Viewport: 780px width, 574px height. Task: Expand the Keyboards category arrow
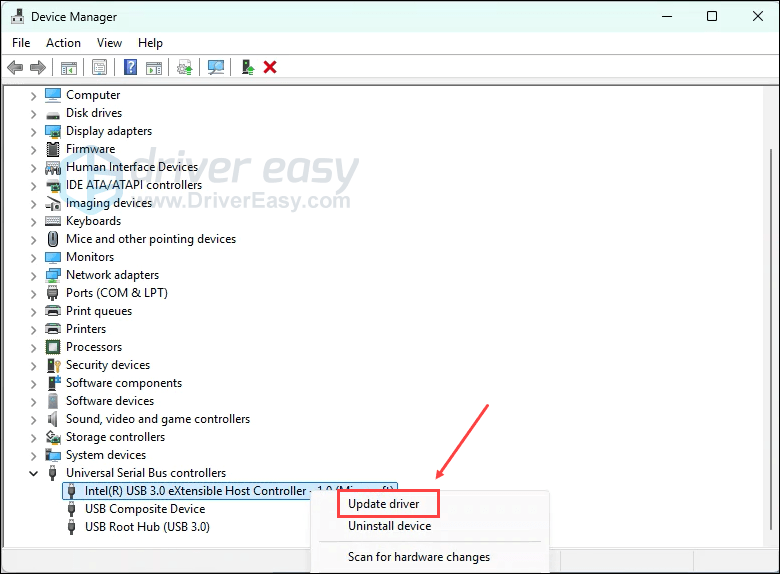pyautogui.click(x=33, y=221)
